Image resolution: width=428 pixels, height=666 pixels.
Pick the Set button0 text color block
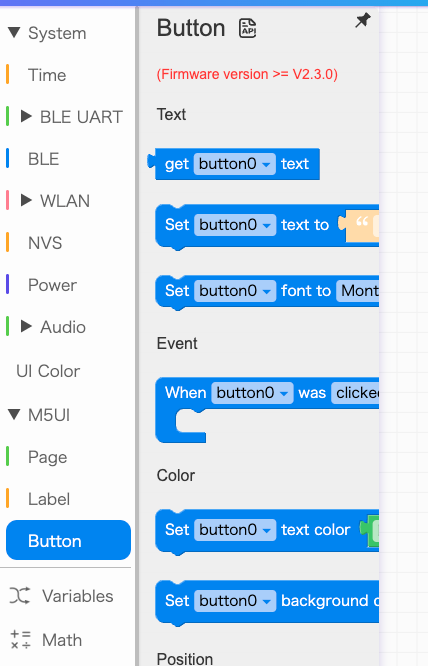click(267, 531)
